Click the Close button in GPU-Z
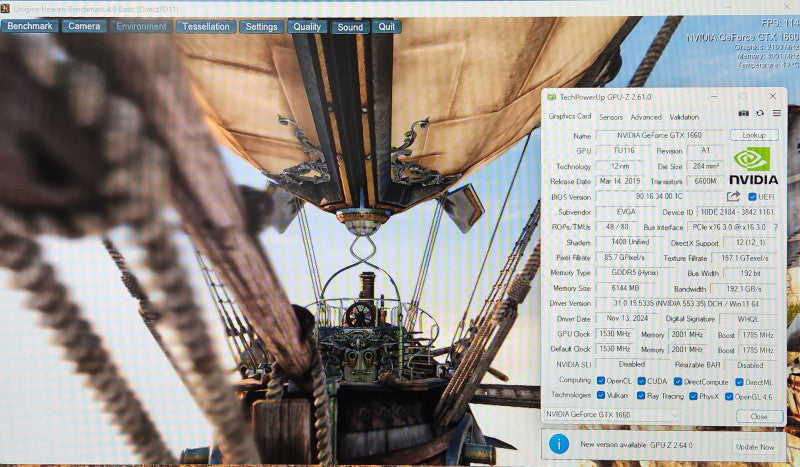 point(759,416)
